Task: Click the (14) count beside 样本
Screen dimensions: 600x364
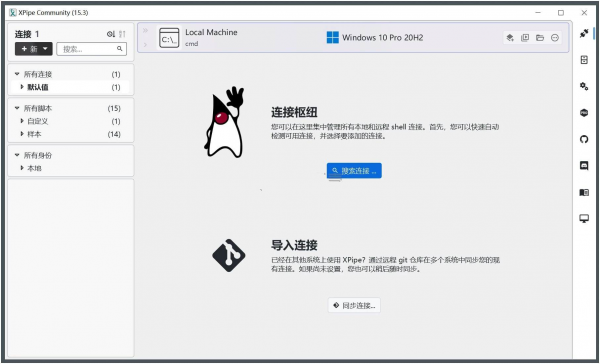Action: click(114, 134)
